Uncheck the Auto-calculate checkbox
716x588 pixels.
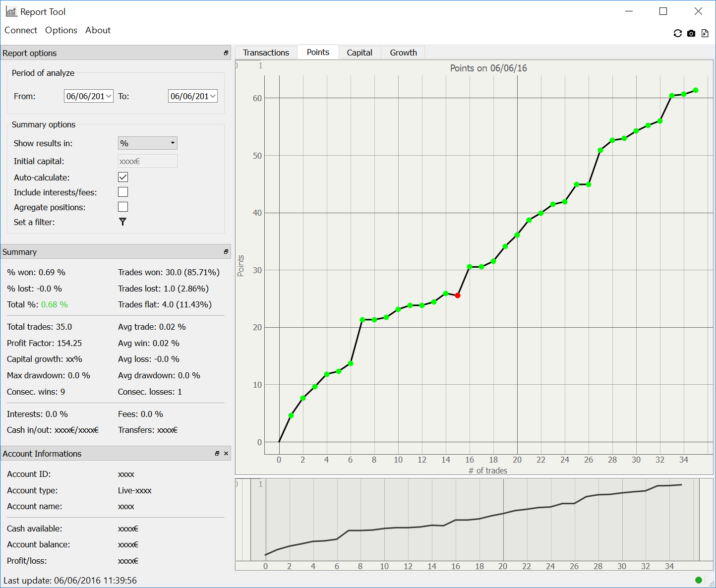[x=123, y=177]
